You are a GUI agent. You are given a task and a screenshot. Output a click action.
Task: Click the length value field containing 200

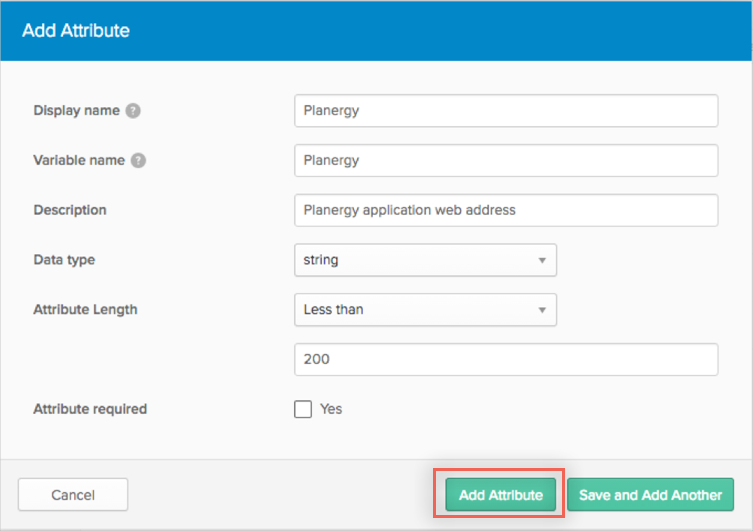pyautogui.click(x=506, y=359)
